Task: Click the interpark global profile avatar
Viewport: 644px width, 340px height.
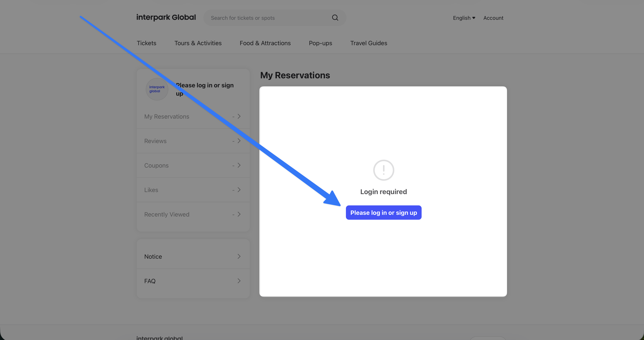Action: pos(157,89)
